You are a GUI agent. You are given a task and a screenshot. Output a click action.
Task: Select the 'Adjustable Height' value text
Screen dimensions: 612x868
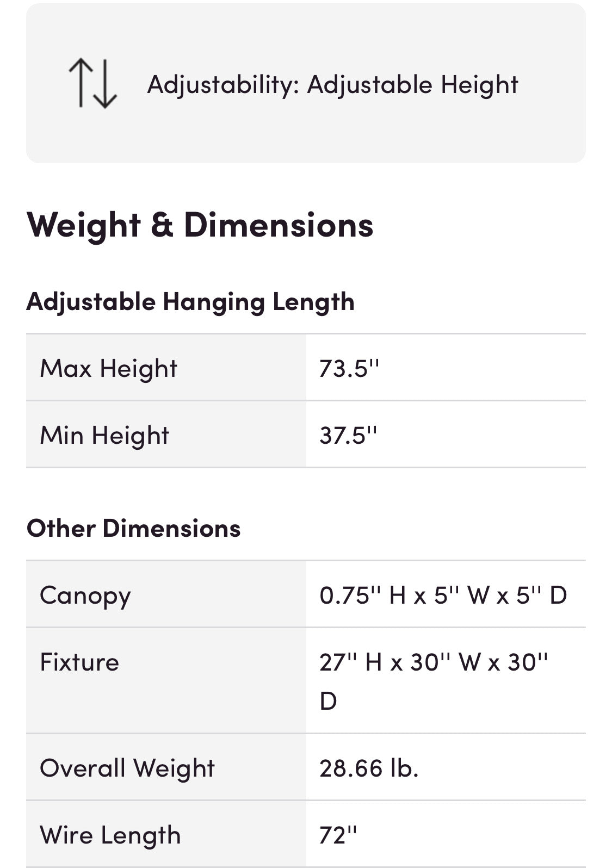tap(412, 85)
